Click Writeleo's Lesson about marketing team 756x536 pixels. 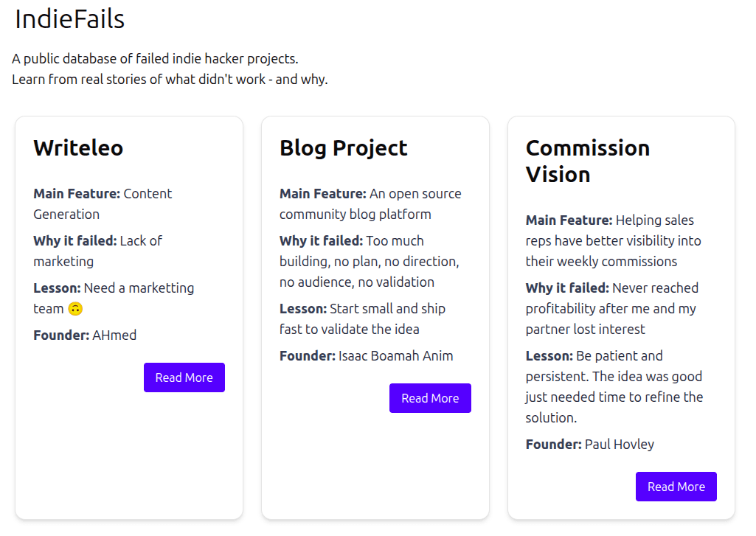114,299
